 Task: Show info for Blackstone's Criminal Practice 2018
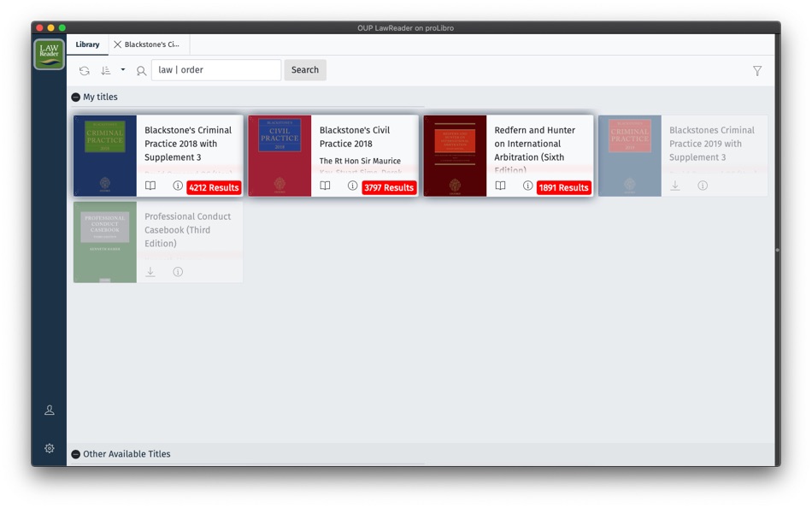(178, 186)
